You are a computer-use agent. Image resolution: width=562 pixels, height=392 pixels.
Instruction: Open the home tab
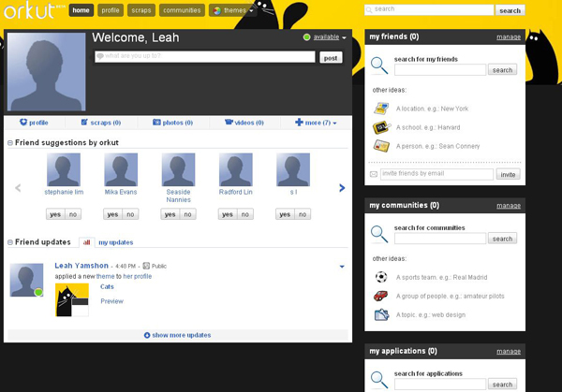[81, 10]
